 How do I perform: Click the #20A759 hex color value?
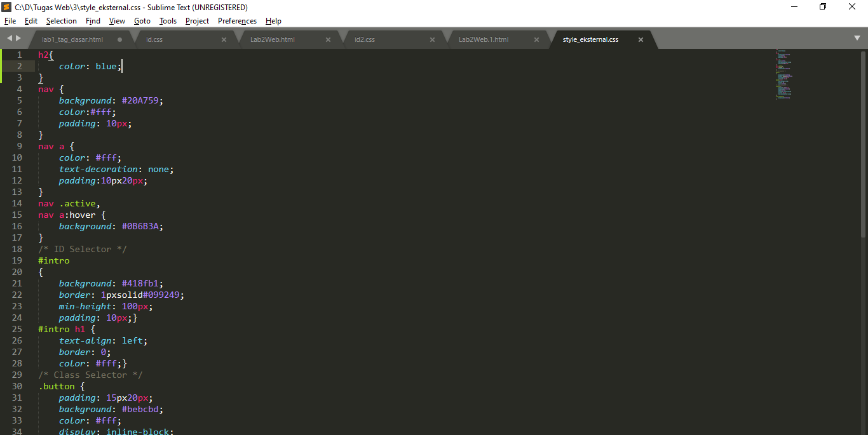pyautogui.click(x=141, y=100)
